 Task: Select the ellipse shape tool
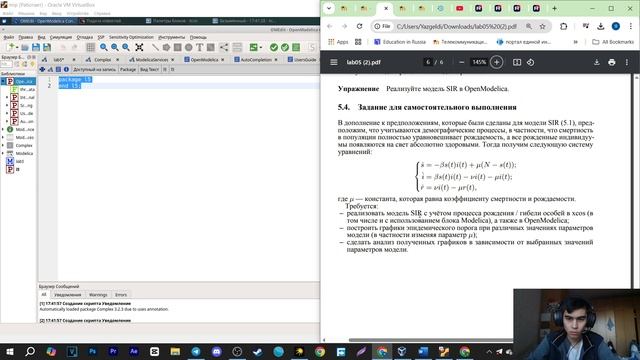[x=188, y=47]
